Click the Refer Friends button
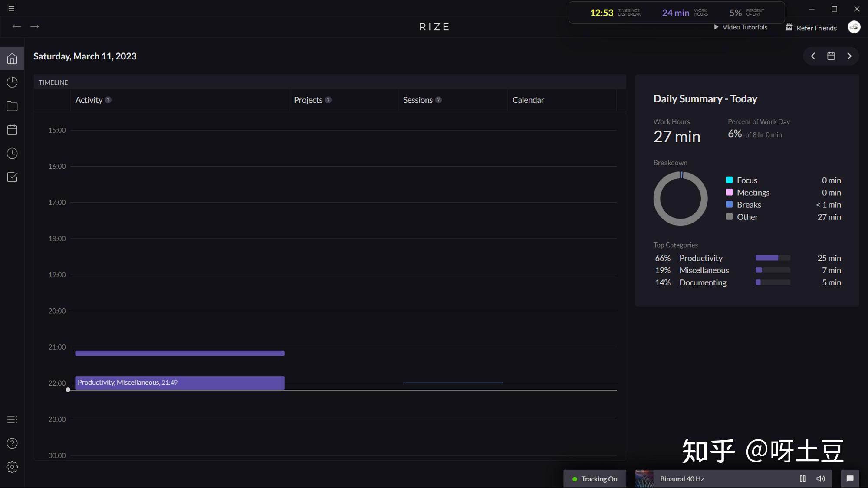The height and width of the screenshot is (488, 868). 811,28
